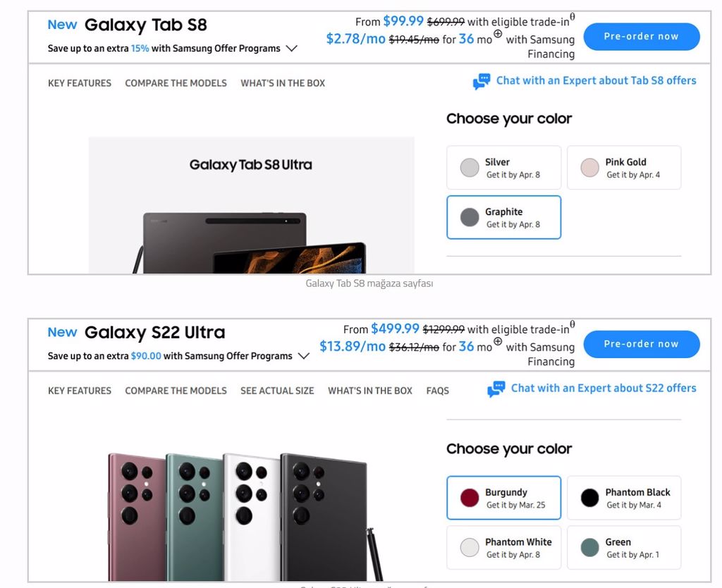The width and height of the screenshot is (722, 588).
Task: Expand S22 Ultra Samsung Offer Programs chevron
Action: point(303,356)
